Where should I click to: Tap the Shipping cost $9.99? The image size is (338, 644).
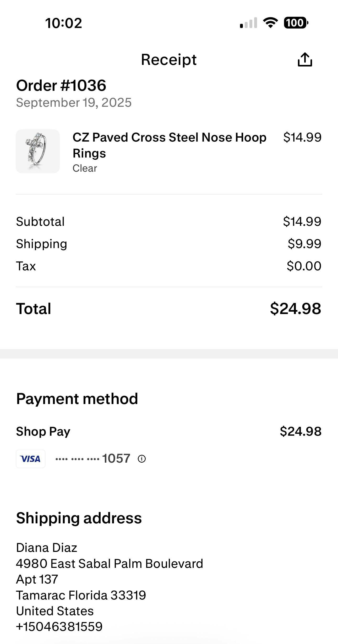pyautogui.click(x=304, y=244)
